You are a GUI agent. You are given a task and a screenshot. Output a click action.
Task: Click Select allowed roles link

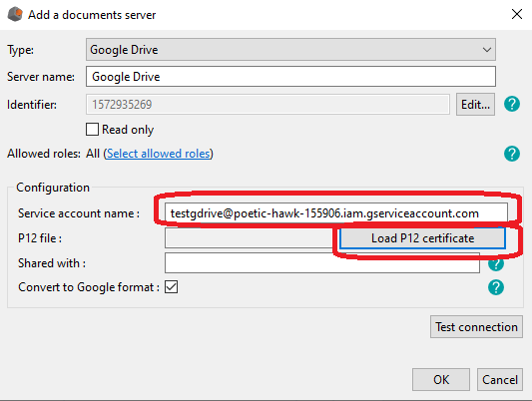click(158, 154)
